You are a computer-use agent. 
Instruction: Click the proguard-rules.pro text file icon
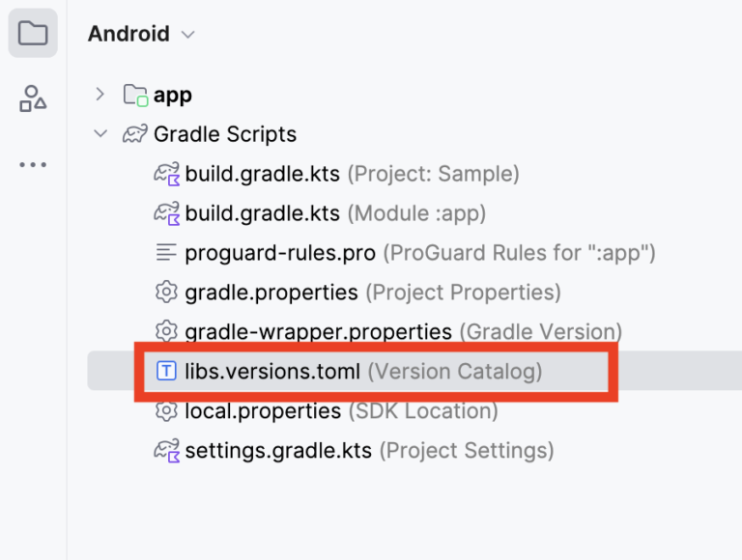click(x=167, y=253)
